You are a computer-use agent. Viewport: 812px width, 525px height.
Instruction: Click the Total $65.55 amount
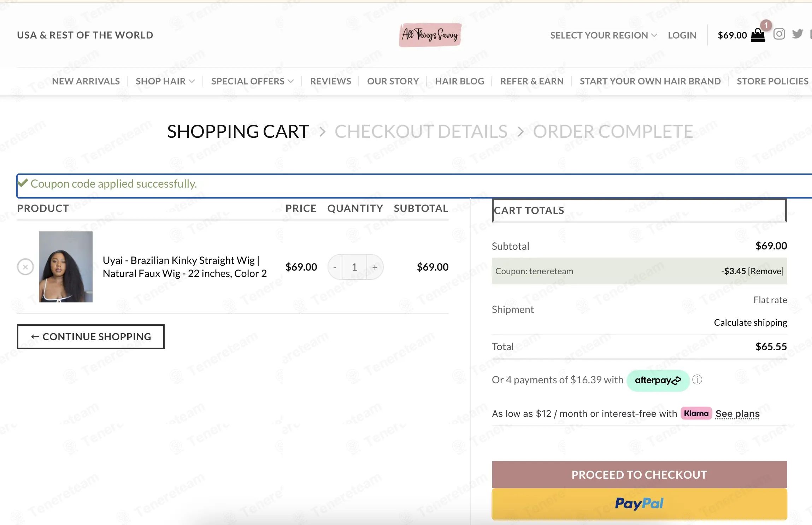click(x=771, y=347)
